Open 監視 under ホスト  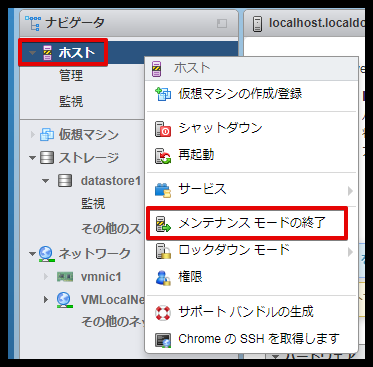click(71, 101)
